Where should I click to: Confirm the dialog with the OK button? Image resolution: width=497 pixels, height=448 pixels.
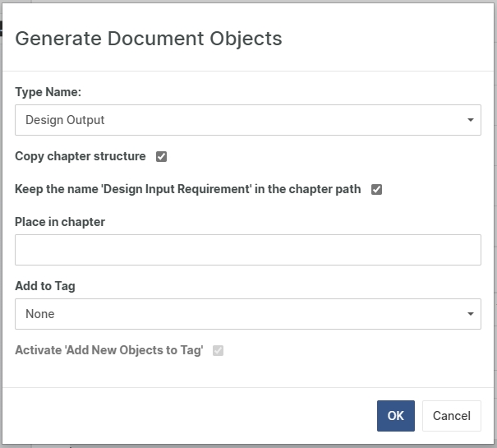(395, 416)
